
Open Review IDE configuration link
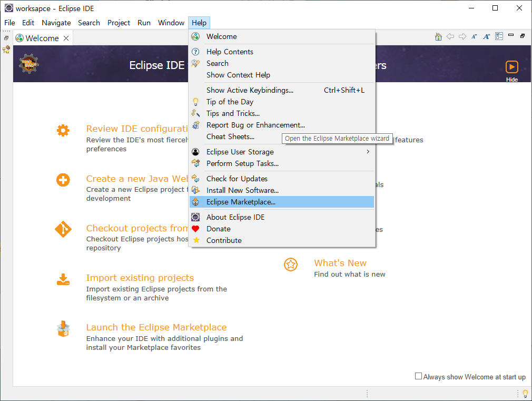coord(137,129)
